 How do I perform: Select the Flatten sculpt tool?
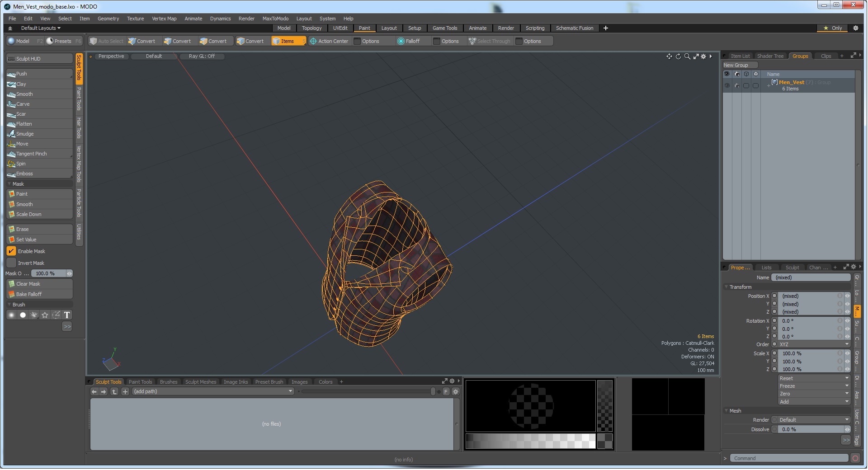(x=39, y=124)
